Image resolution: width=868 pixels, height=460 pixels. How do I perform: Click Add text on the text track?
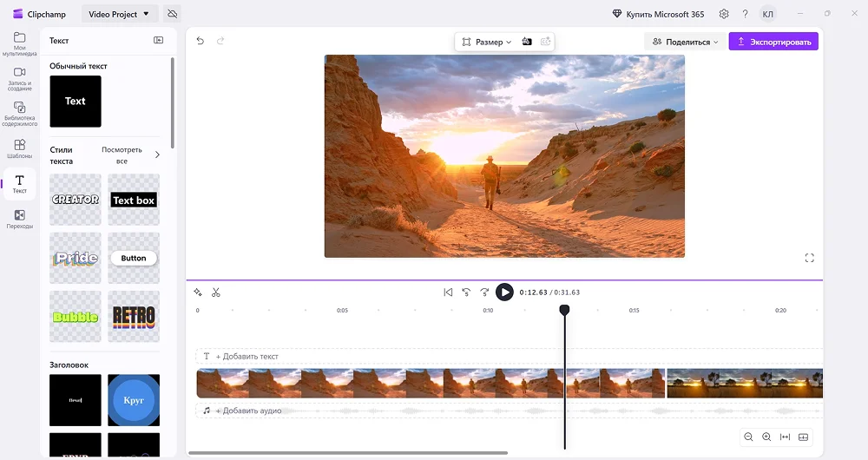247,357
